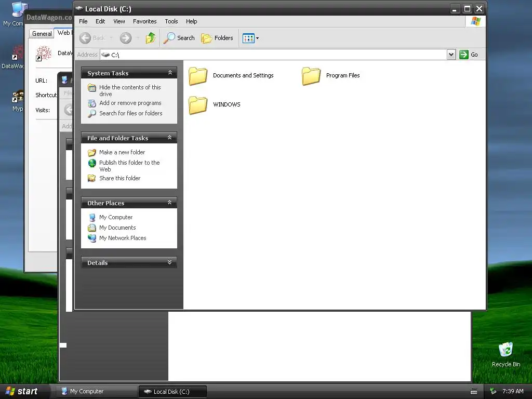The width and height of the screenshot is (532, 399).
Task: Click Make a new folder link
Action: pyautogui.click(x=122, y=152)
